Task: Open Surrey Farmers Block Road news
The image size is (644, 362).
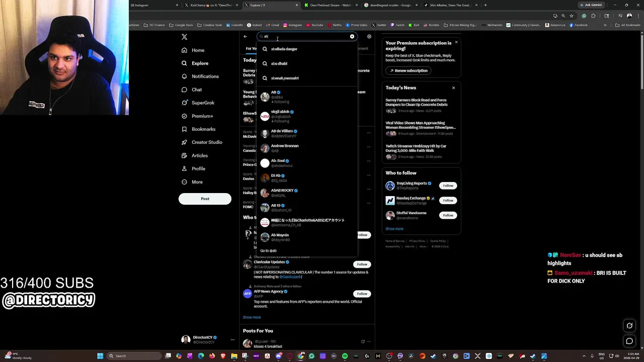Action: (x=421, y=105)
